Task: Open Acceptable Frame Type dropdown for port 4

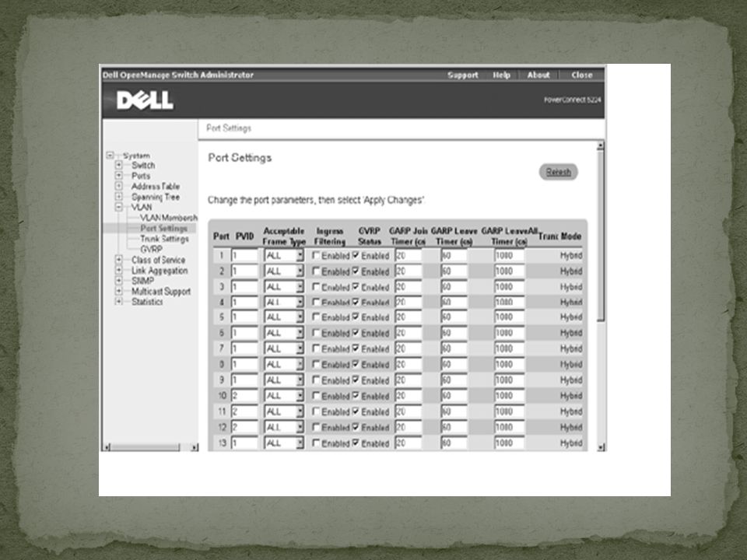Action: [284, 303]
